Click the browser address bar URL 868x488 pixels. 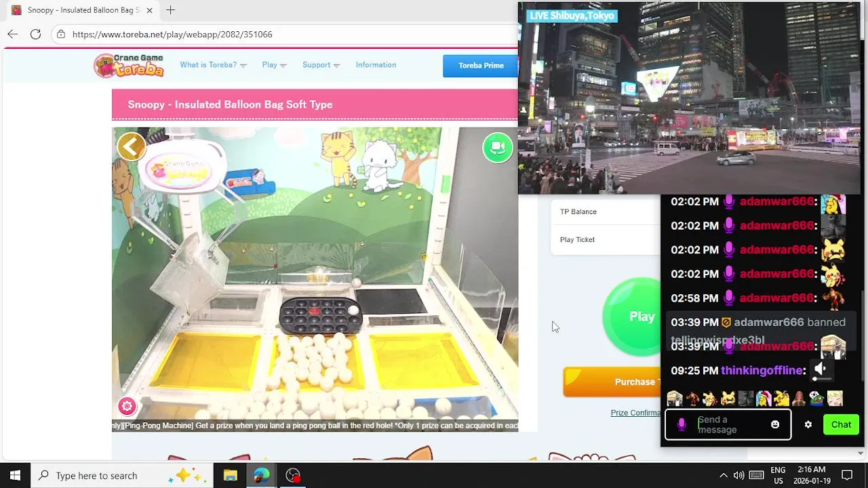point(172,34)
